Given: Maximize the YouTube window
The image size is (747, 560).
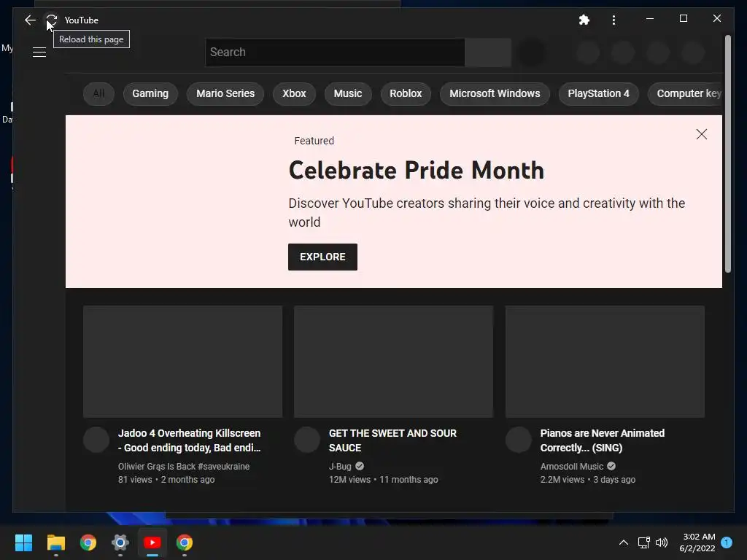Looking at the screenshot, I should pyautogui.click(x=683, y=18).
